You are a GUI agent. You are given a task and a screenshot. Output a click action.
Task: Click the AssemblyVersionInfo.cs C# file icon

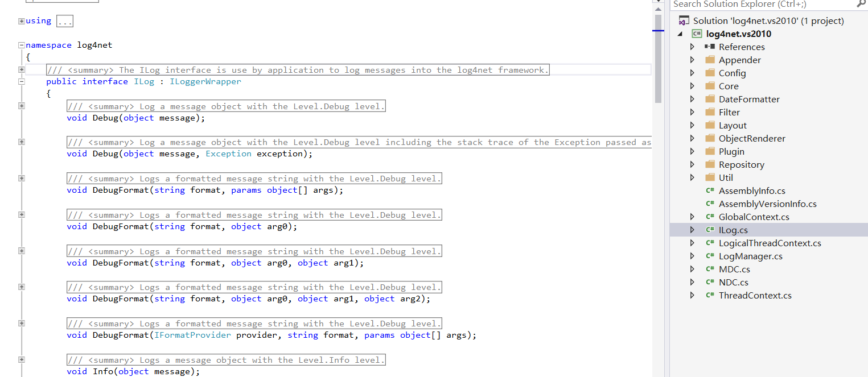tap(710, 204)
